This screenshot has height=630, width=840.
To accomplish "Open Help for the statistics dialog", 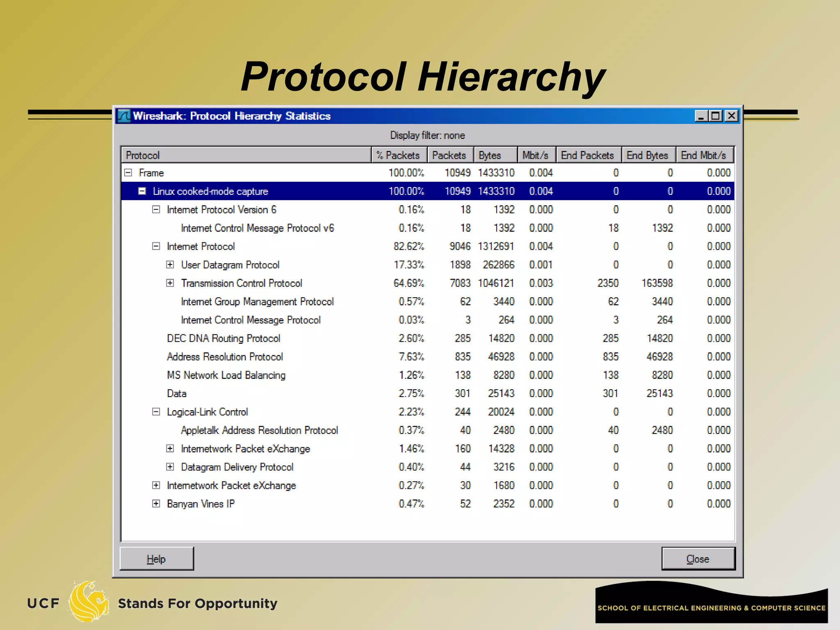I will (157, 559).
